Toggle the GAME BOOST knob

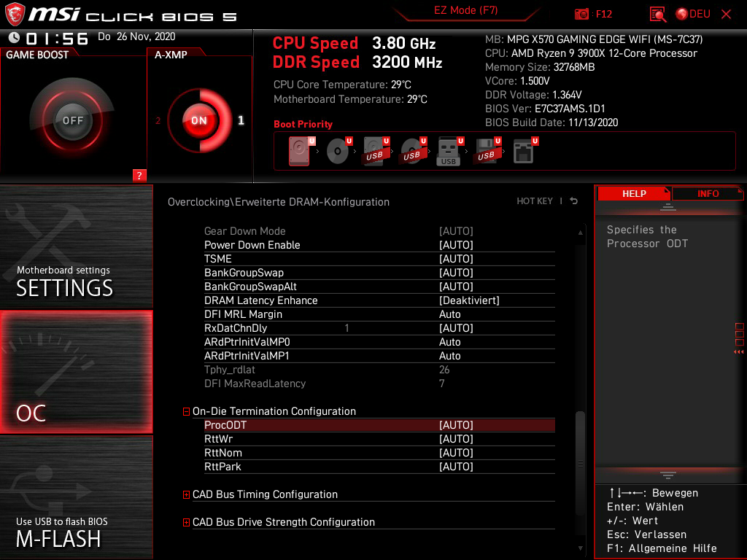click(x=72, y=120)
